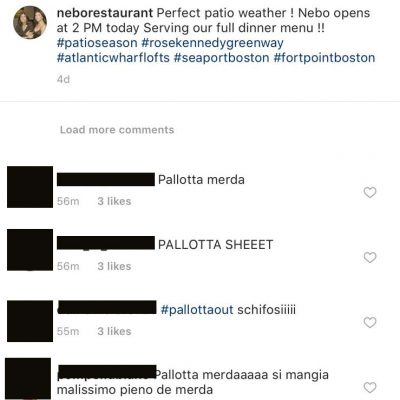Open the #rosekennedygreenway hashtag
400x400 pixels.
pyautogui.click(x=212, y=43)
